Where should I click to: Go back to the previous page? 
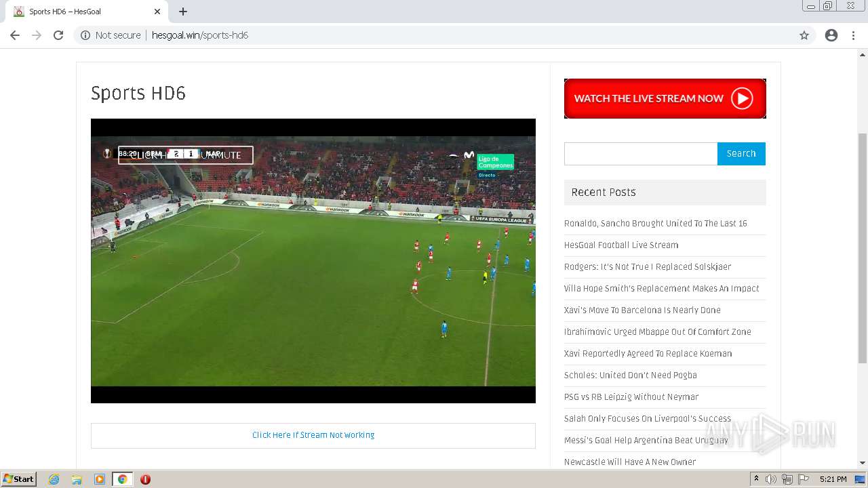(15, 35)
